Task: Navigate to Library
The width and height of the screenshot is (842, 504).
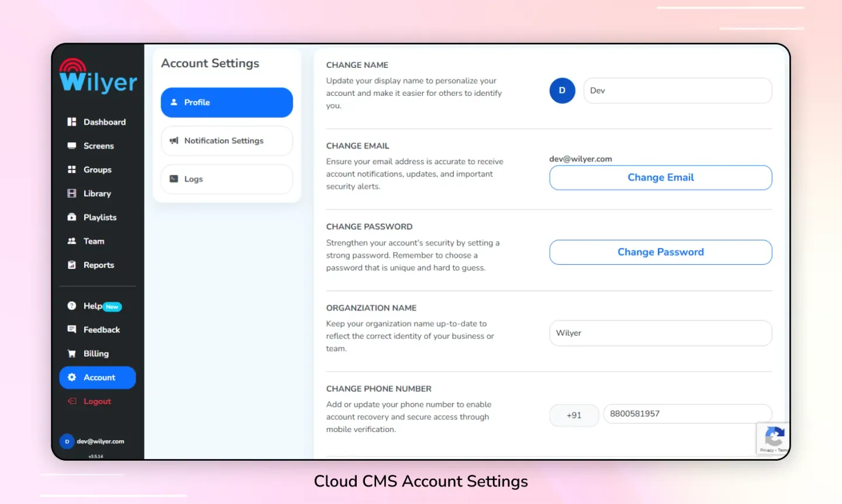Action: (x=97, y=194)
